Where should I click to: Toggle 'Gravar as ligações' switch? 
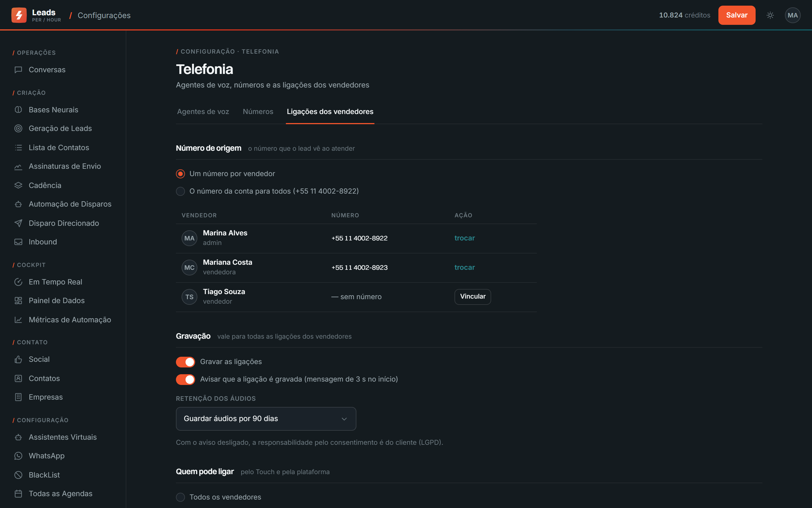(x=186, y=362)
